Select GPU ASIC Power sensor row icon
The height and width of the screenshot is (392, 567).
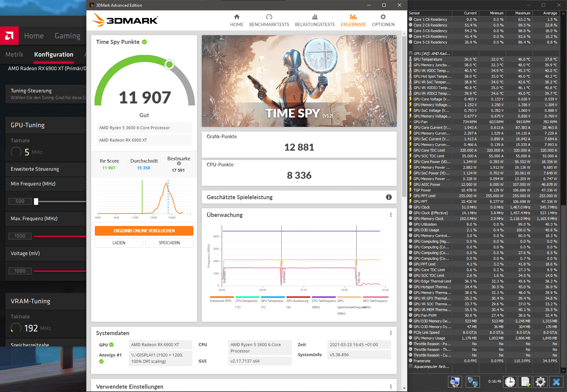(x=411, y=184)
